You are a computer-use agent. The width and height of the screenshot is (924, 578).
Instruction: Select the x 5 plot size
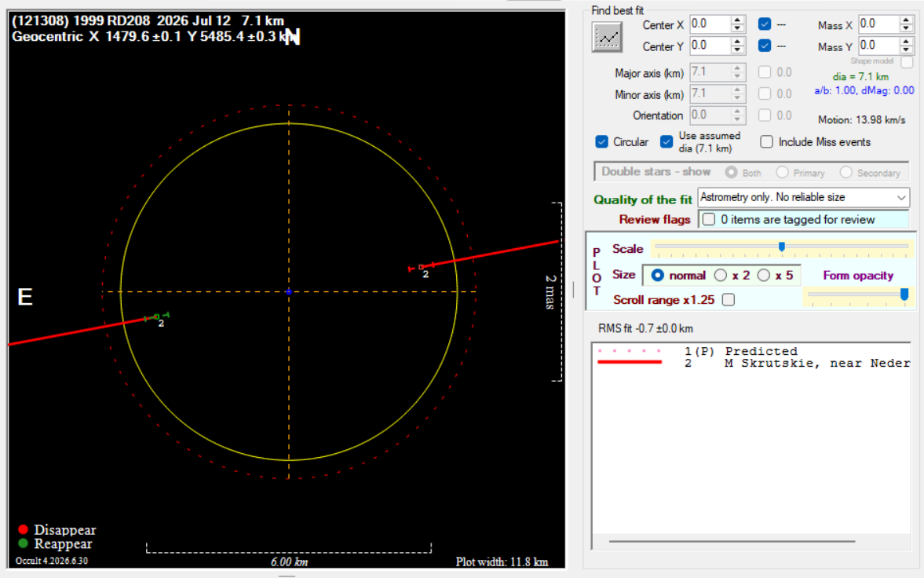click(x=764, y=276)
